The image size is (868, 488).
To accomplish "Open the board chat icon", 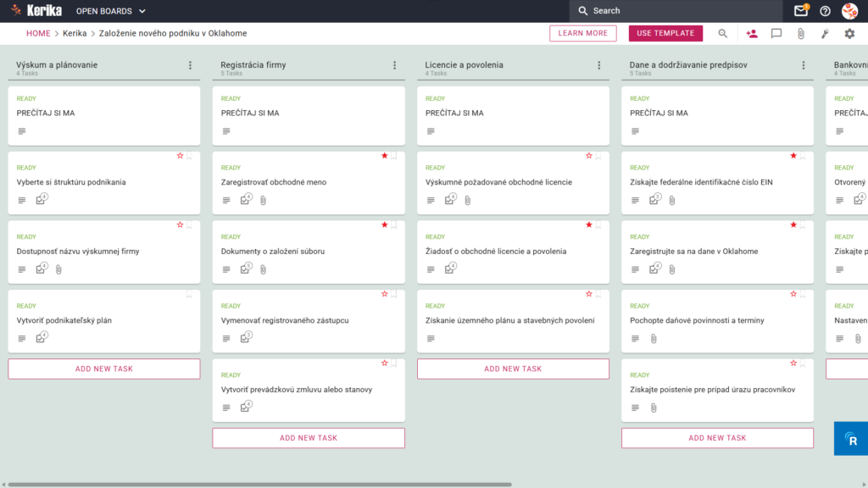I will tap(776, 34).
